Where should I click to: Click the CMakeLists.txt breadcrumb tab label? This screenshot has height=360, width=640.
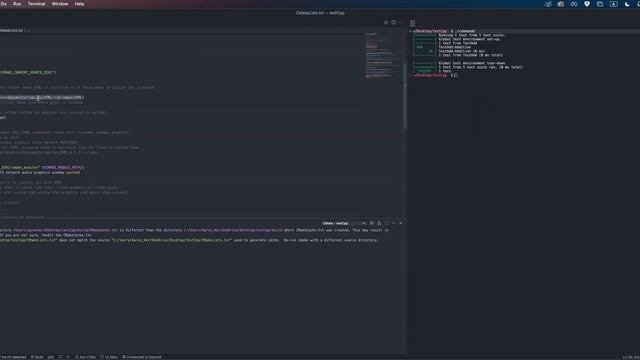(x=12, y=30)
